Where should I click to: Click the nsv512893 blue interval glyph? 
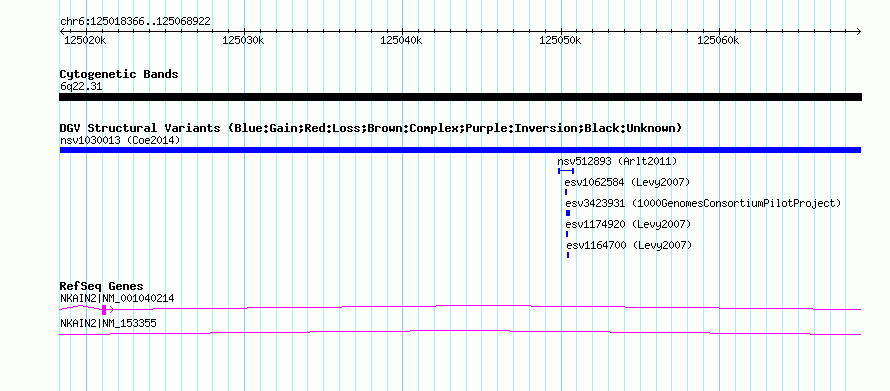pos(566,171)
